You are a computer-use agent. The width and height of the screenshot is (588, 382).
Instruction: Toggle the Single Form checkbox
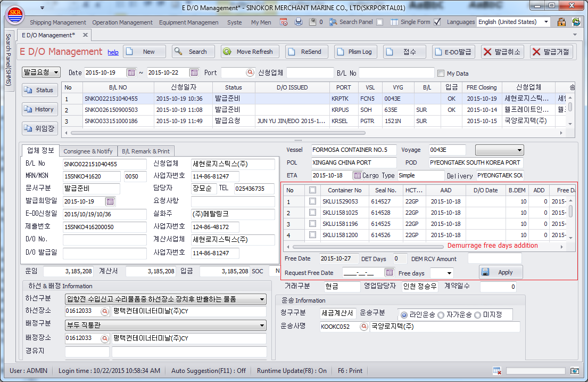(x=437, y=22)
